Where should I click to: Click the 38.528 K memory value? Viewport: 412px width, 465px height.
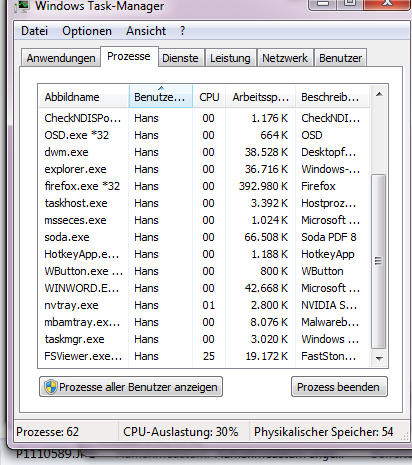(266, 152)
